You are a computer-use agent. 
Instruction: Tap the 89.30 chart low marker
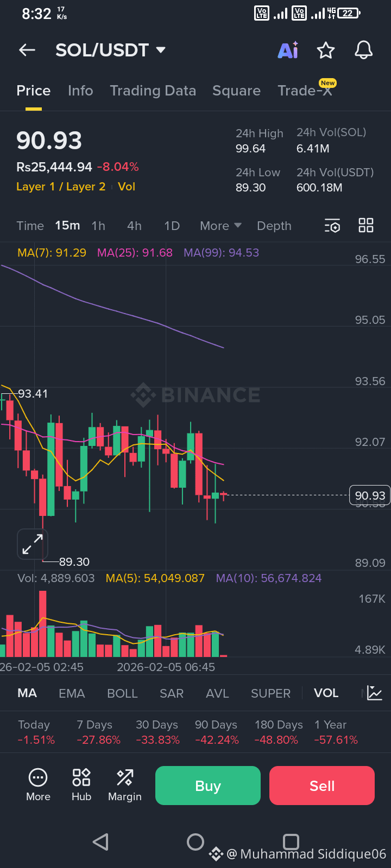pos(74,562)
